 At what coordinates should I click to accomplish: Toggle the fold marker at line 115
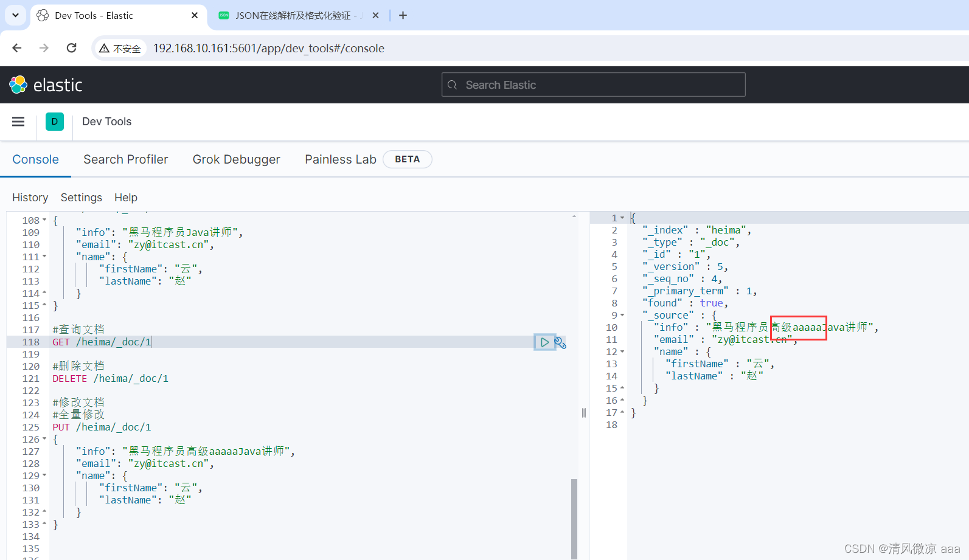tap(44, 305)
